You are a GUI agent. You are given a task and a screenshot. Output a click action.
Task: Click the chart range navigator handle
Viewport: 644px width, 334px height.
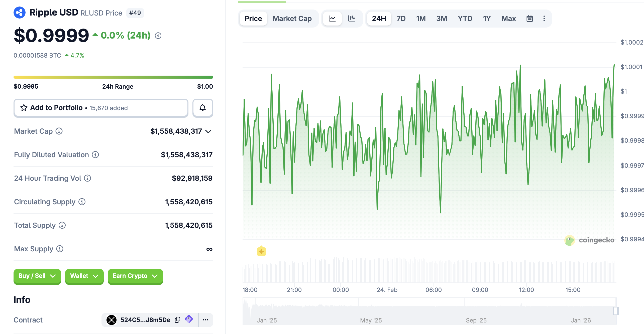point(616,311)
